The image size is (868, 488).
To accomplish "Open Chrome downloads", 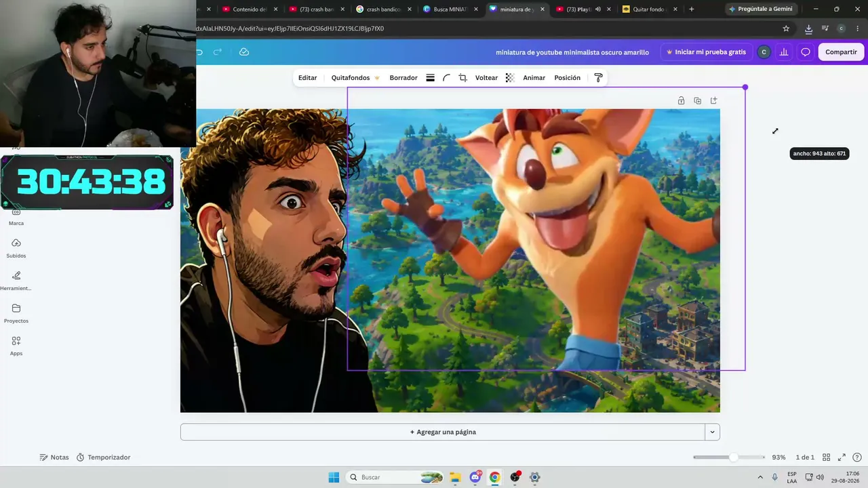I will (808, 28).
